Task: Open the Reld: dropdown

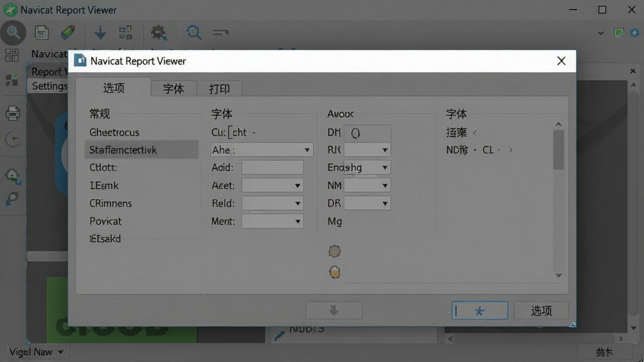Action: [x=272, y=203]
